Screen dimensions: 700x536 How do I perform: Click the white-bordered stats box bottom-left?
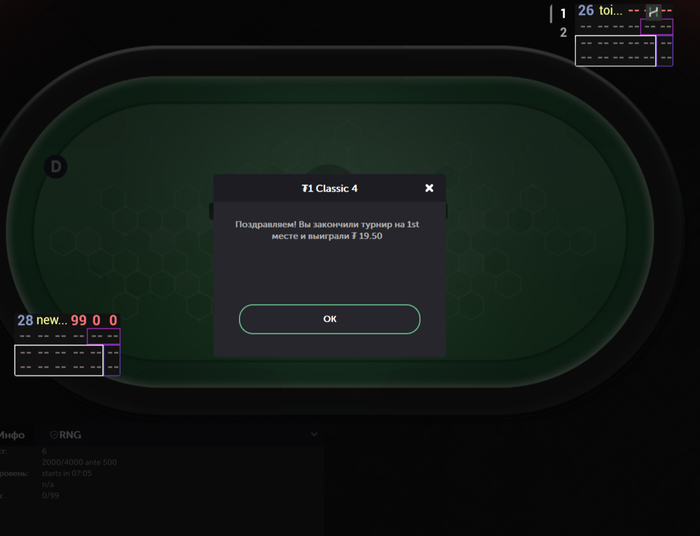click(x=59, y=360)
